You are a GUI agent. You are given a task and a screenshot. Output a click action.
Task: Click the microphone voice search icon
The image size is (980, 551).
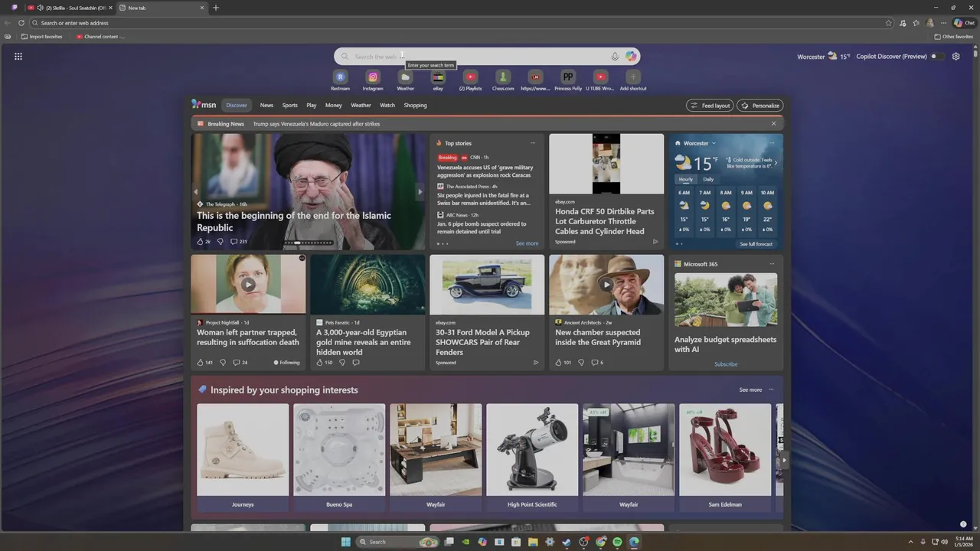click(615, 57)
